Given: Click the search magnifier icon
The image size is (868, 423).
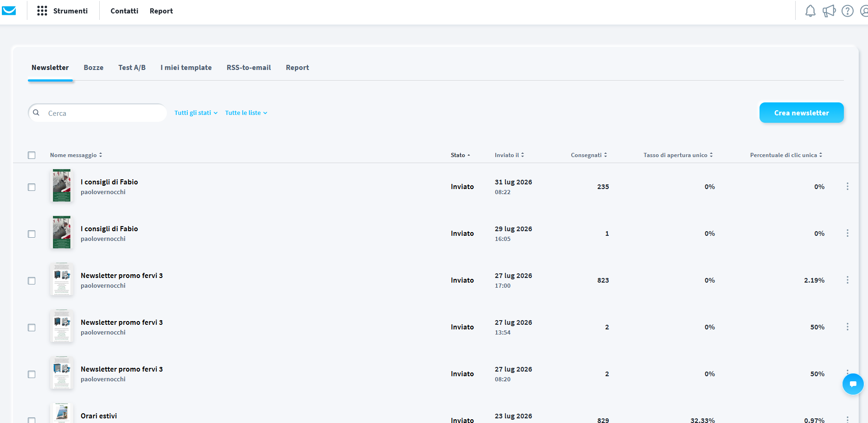Looking at the screenshot, I should (36, 113).
